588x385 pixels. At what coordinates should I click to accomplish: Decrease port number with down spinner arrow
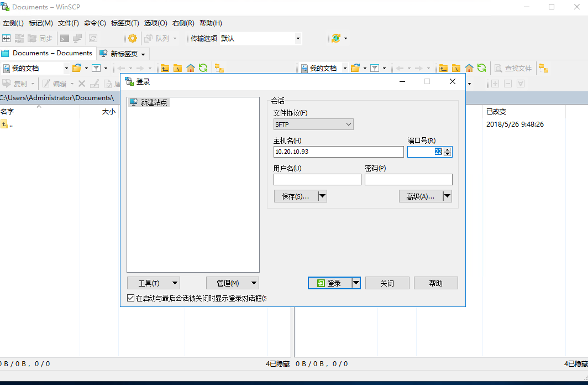coord(448,154)
